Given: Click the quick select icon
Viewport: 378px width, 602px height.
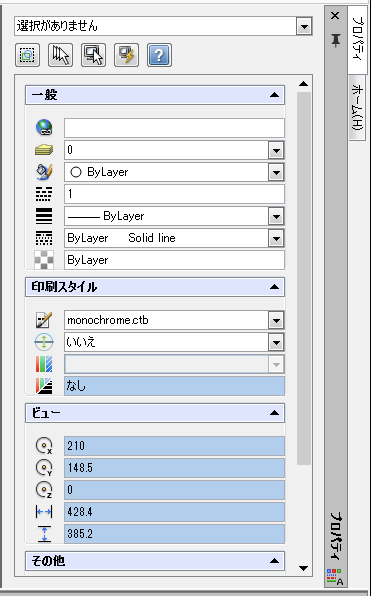Looking at the screenshot, I should tap(93, 55).
